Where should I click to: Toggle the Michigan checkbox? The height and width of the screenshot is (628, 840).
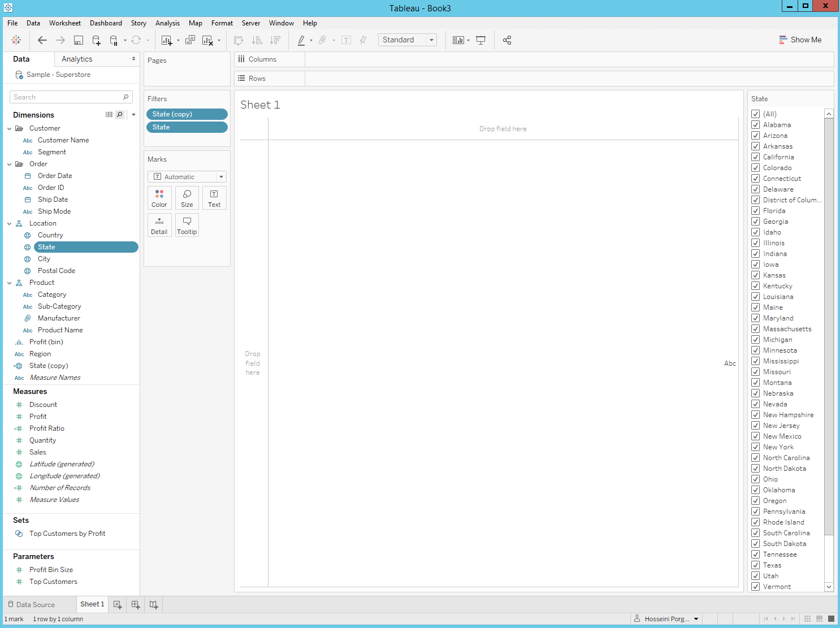pyautogui.click(x=755, y=339)
